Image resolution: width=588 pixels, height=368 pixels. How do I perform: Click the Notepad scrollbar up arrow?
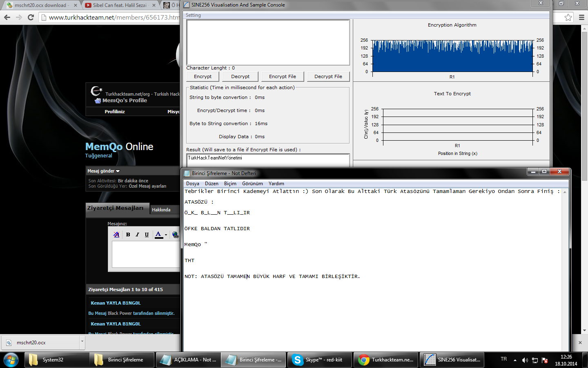[x=565, y=192]
